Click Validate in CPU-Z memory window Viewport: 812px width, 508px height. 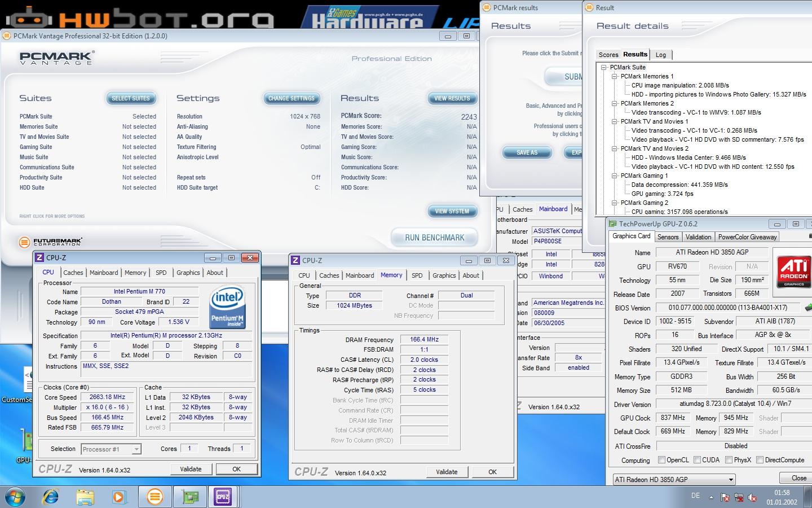(x=447, y=472)
